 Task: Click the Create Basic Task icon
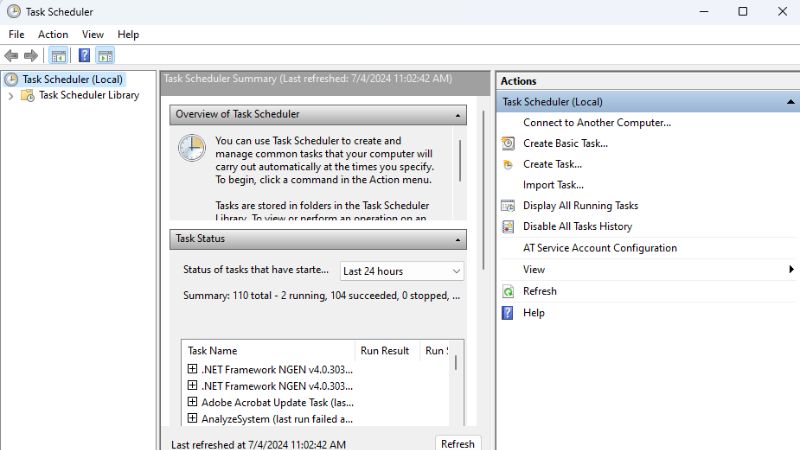(508, 143)
